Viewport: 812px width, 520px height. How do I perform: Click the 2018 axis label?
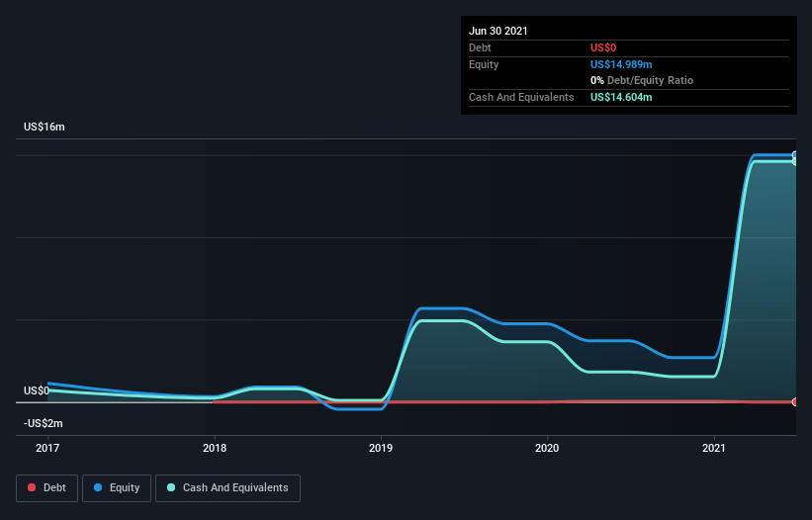[x=215, y=448]
